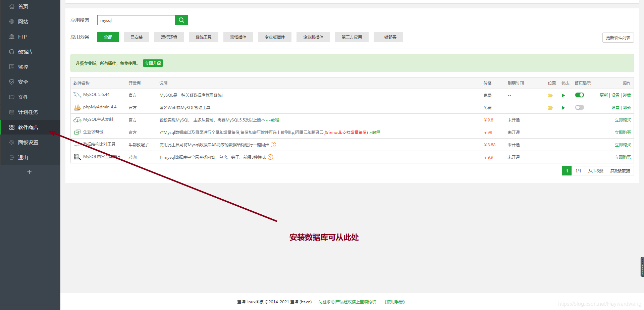Switch to 已安装 category
The image size is (644, 310).
(x=137, y=37)
